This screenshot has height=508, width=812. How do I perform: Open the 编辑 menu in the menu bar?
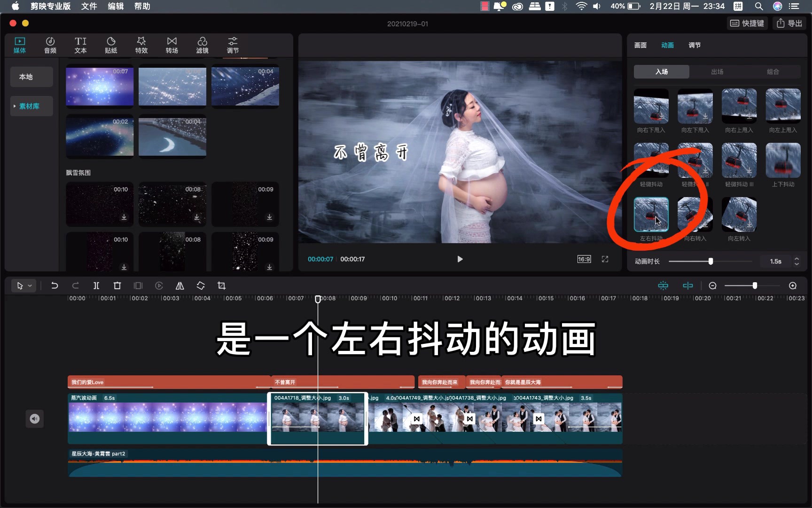coord(115,7)
